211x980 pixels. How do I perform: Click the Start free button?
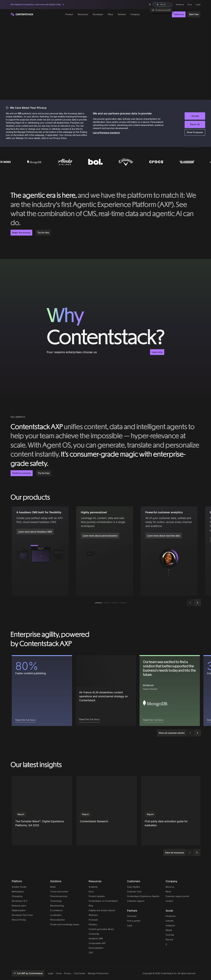[x=194, y=14]
